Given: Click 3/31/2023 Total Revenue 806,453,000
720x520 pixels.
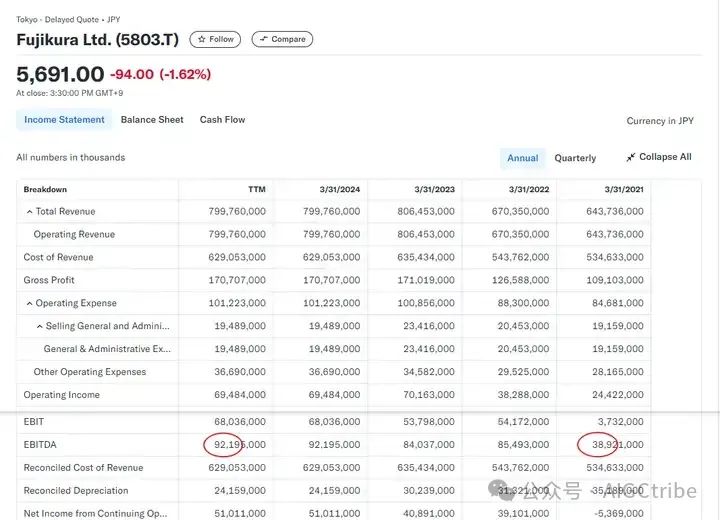Looking at the screenshot, I should click(x=426, y=211).
